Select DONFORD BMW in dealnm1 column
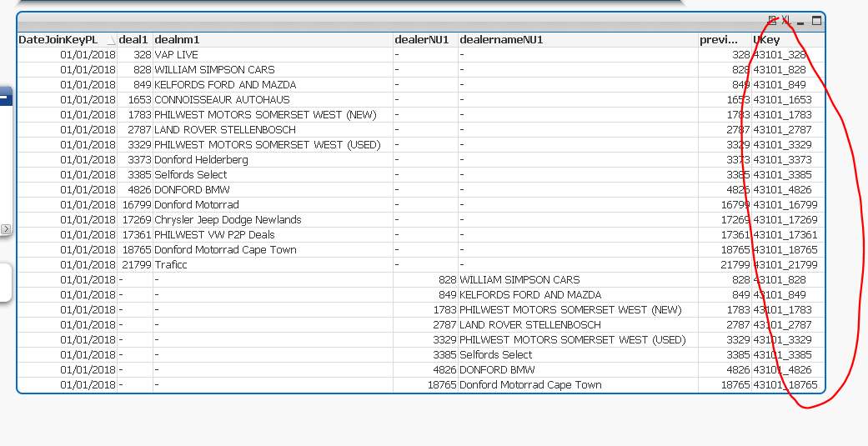Image resolution: width=868 pixels, height=446 pixels. (192, 189)
